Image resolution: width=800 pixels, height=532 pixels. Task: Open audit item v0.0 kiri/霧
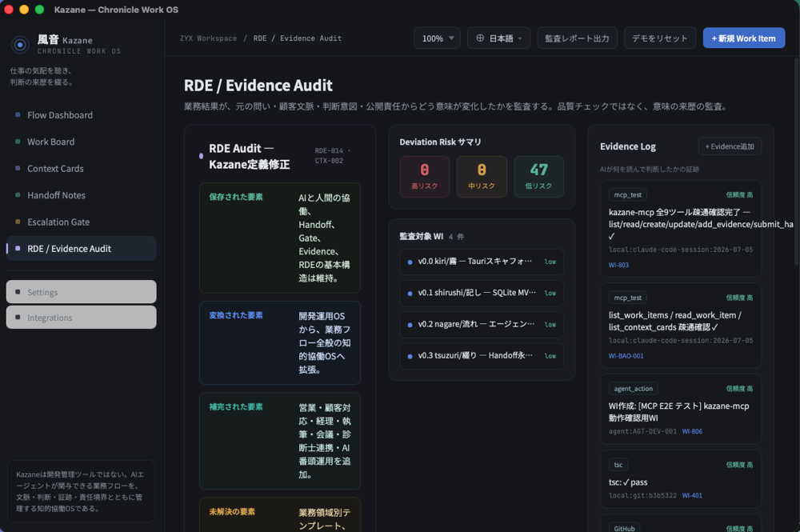coord(482,262)
